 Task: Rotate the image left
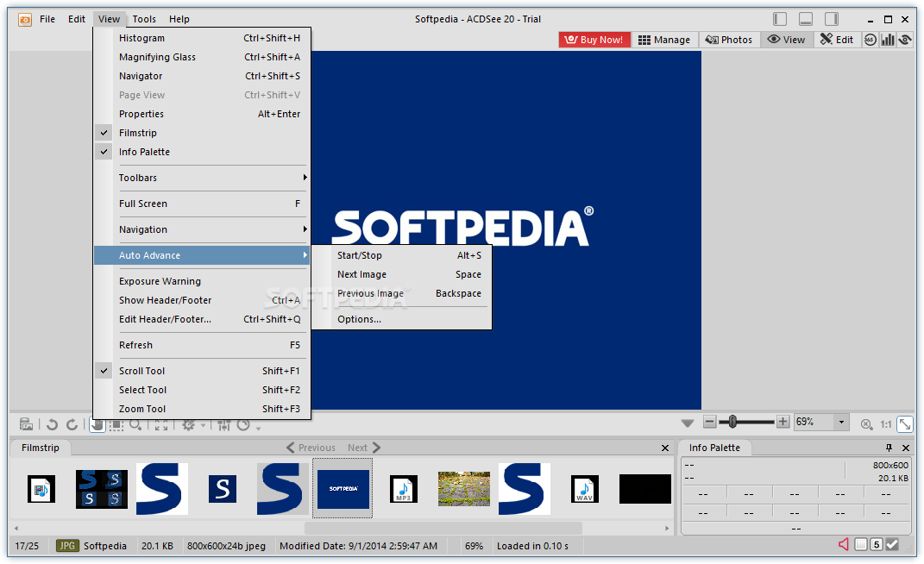coord(52,424)
